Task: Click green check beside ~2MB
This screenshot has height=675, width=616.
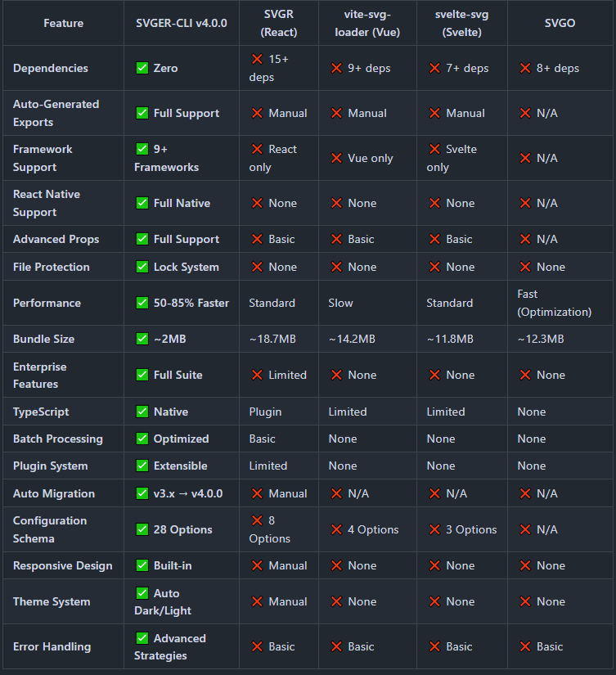Action: [142, 339]
